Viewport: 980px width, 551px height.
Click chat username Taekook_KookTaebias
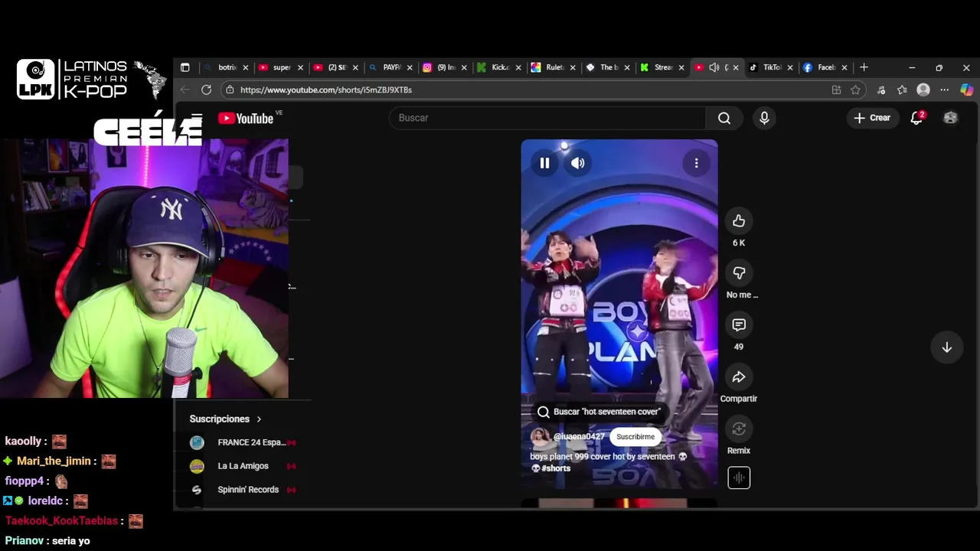coord(62,520)
